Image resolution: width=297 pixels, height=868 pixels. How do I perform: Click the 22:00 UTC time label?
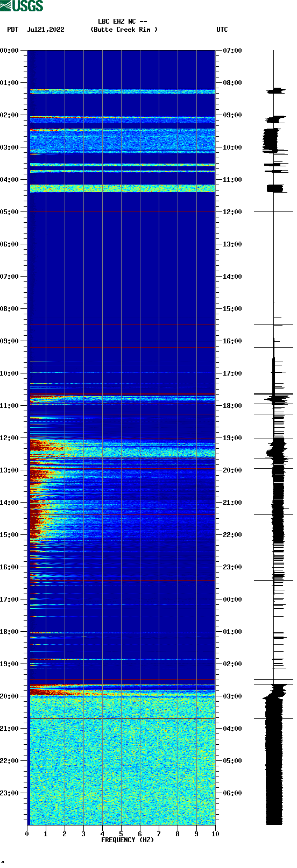pos(232,535)
